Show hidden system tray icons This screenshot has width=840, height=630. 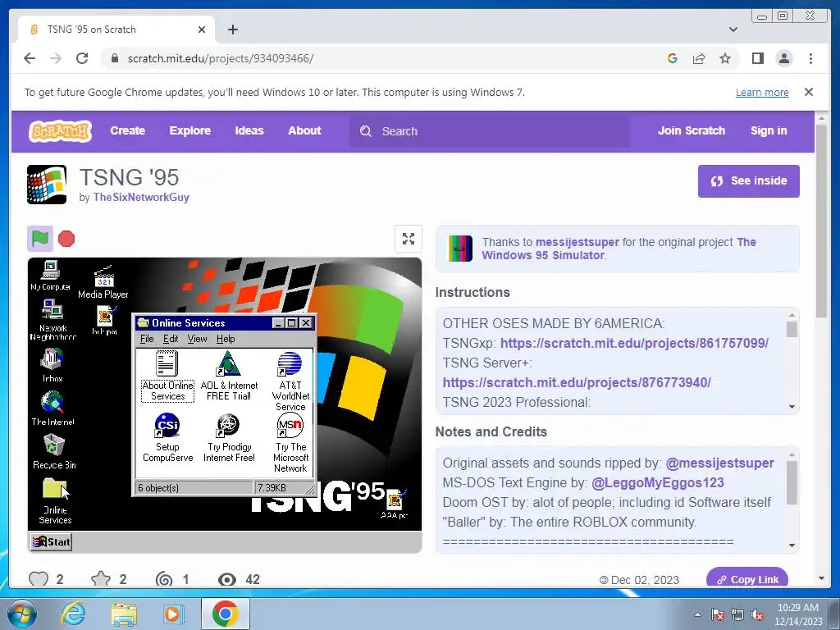(697, 614)
